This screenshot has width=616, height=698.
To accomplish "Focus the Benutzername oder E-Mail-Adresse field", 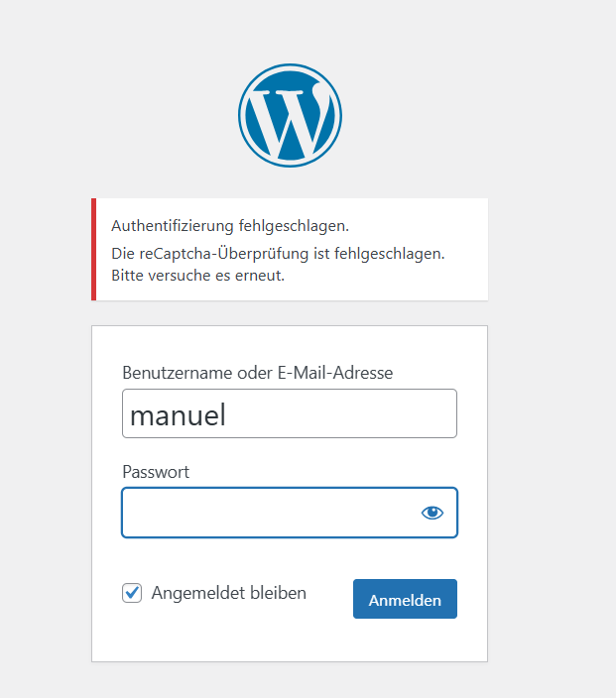I will click(x=289, y=413).
